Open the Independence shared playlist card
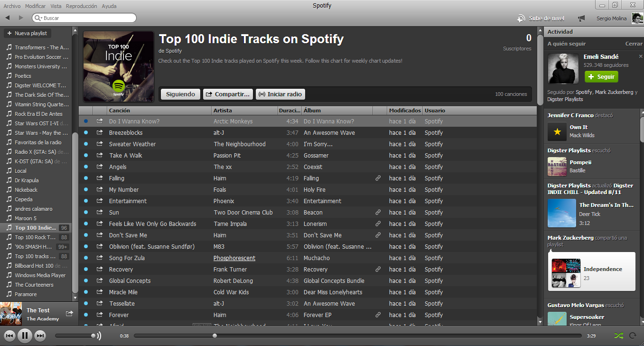This screenshot has width=644, height=346. (592, 271)
